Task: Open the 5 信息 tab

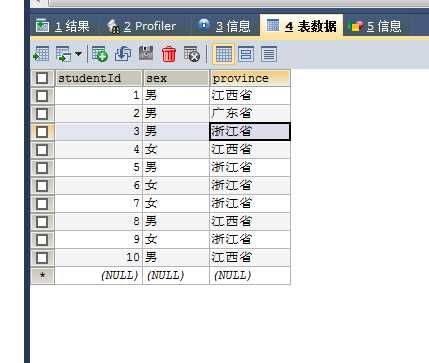Action: [x=375, y=26]
